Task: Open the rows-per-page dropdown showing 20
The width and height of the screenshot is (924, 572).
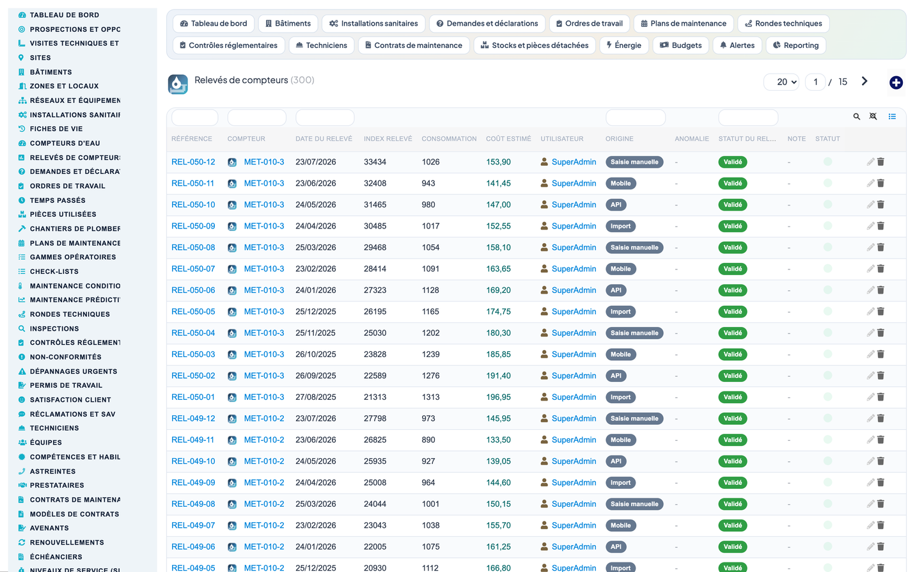Action: (781, 82)
